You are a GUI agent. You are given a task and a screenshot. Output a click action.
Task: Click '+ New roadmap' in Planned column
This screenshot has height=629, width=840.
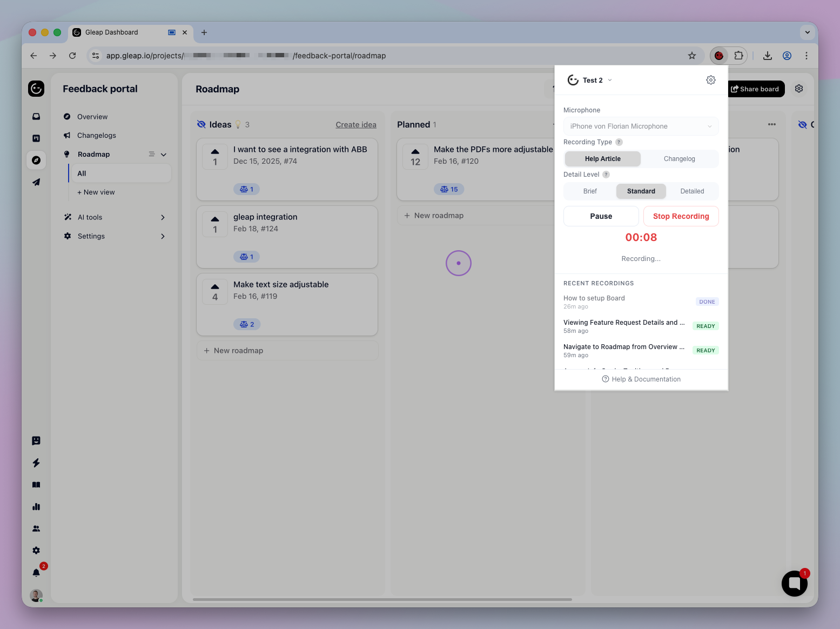[x=476, y=216]
